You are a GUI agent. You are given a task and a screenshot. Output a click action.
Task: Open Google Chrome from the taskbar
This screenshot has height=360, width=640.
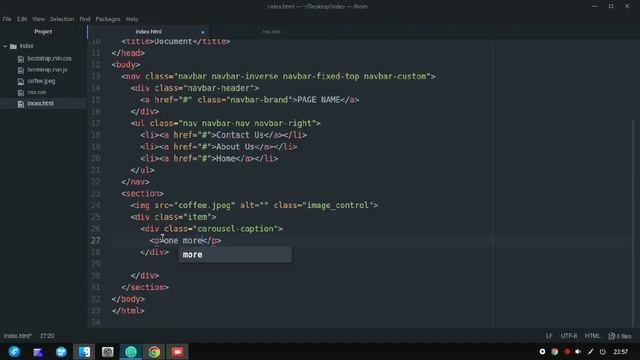click(x=154, y=352)
